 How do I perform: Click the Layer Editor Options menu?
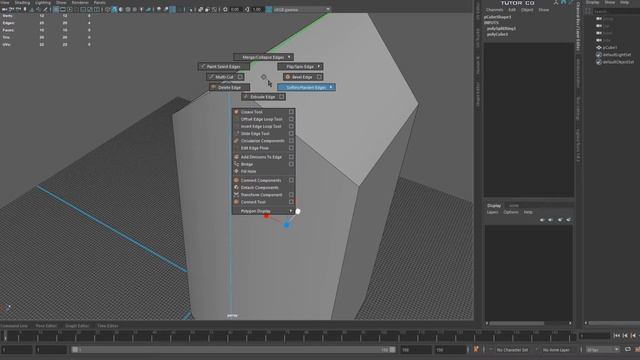[511, 212]
